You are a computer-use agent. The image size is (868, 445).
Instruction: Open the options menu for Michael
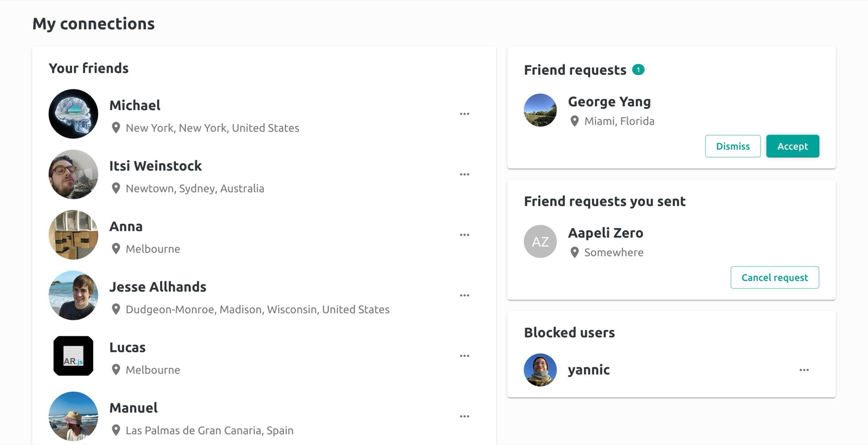(x=464, y=114)
